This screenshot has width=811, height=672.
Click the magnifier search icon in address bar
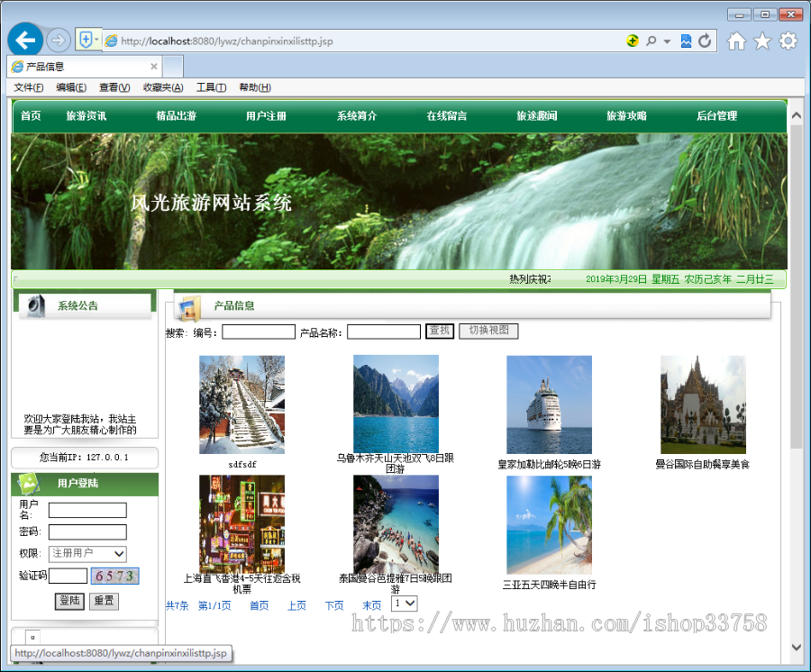tap(652, 40)
